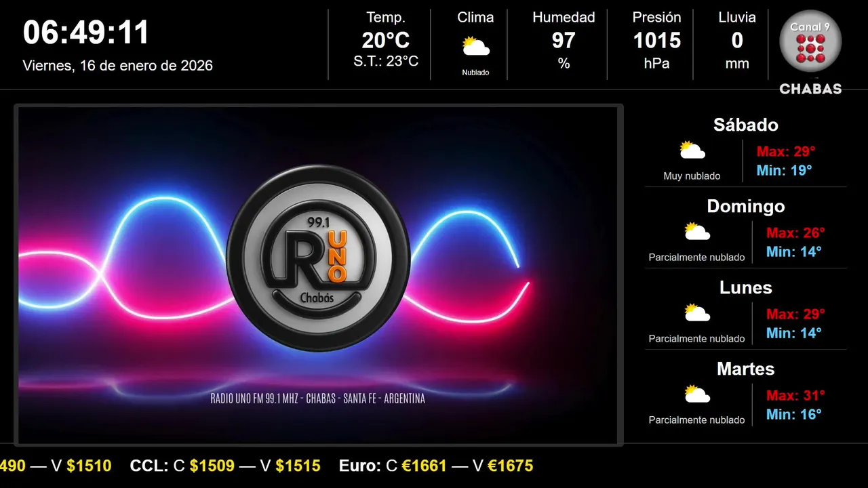The height and width of the screenshot is (488, 868).
Task: Click the Clima label
Action: click(475, 18)
